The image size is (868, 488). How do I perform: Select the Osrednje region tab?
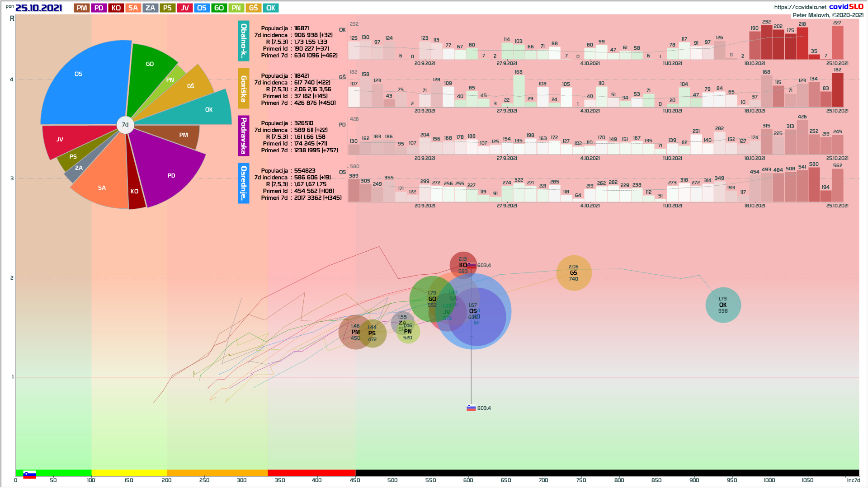[x=244, y=183]
